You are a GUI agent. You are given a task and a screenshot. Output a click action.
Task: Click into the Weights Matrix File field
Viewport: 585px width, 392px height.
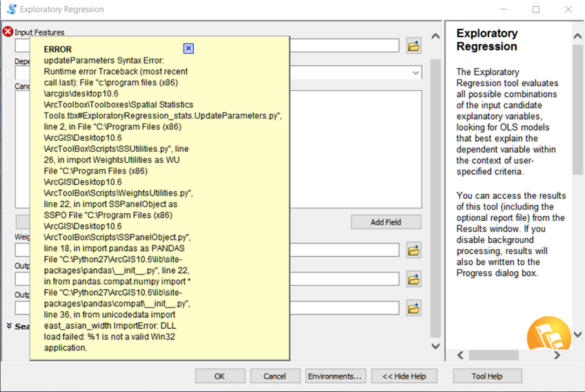click(x=344, y=250)
